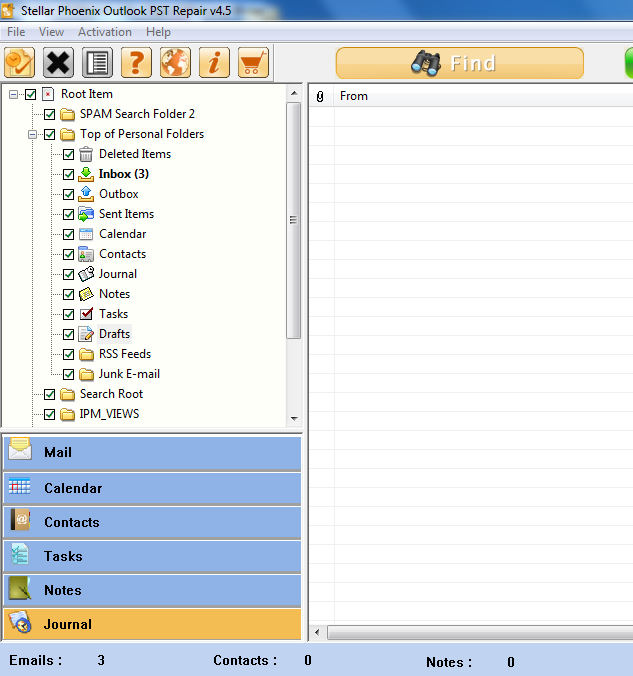
Task: Click the Tasks red checkmark tree icon
Action: pos(86,314)
